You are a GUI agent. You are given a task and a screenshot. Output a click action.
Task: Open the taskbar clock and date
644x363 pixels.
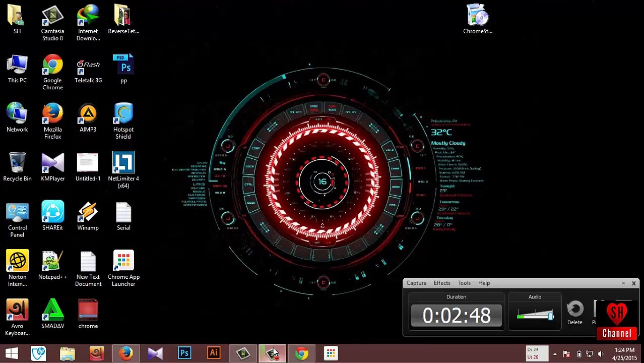click(625, 354)
